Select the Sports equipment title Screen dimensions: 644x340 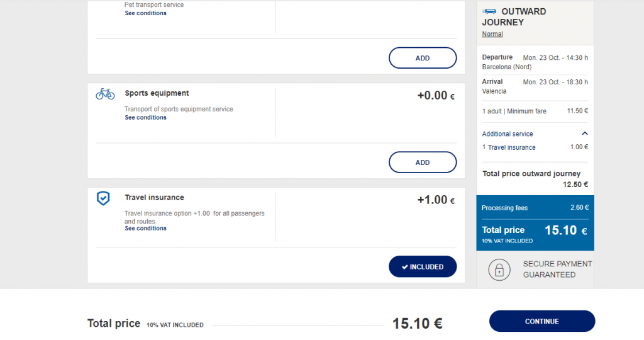(x=157, y=93)
